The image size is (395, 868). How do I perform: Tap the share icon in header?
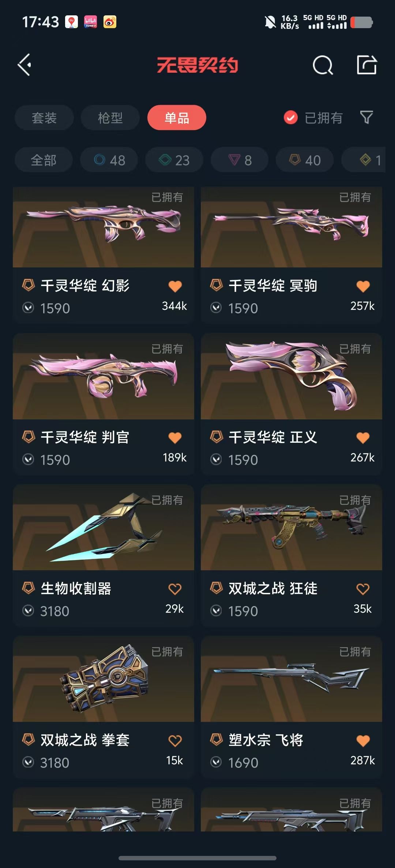pyautogui.click(x=366, y=65)
